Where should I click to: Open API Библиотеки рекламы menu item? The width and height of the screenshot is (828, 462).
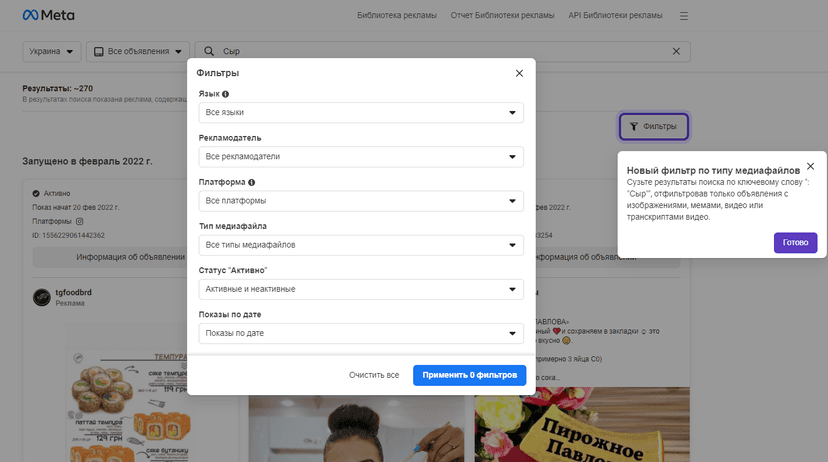pyautogui.click(x=615, y=15)
